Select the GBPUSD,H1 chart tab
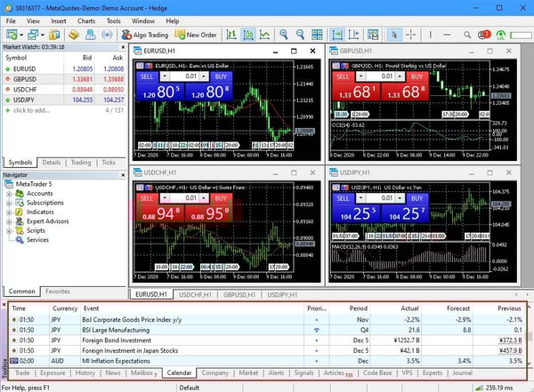This screenshot has width=534, height=392. coord(239,294)
